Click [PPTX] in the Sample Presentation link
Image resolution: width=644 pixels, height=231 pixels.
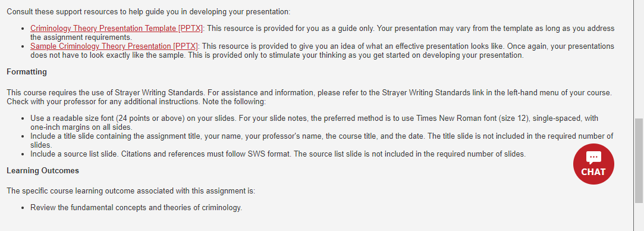pos(186,46)
